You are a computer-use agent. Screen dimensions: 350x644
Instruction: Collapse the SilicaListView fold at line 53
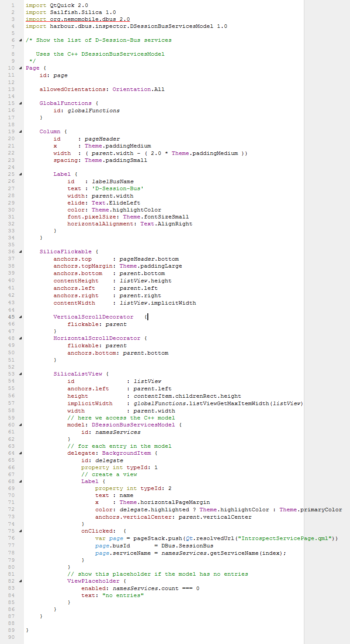[20, 373]
